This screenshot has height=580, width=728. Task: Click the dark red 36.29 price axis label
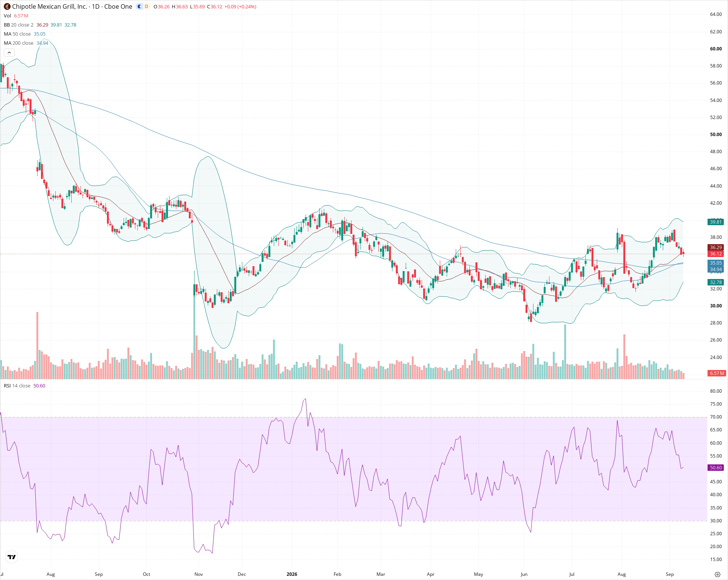point(716,247)
